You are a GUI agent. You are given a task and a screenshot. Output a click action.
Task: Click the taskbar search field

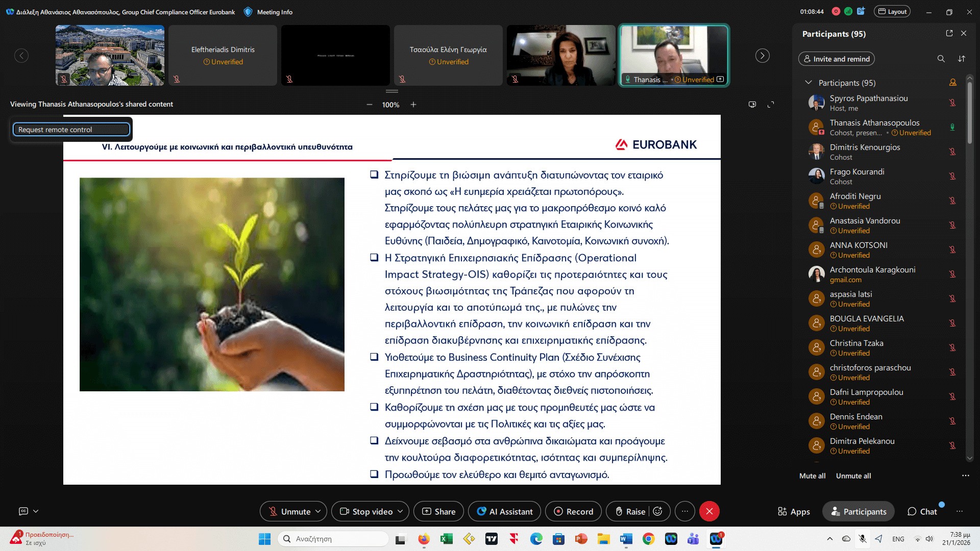pyautogui.click(x=333, y=539)
